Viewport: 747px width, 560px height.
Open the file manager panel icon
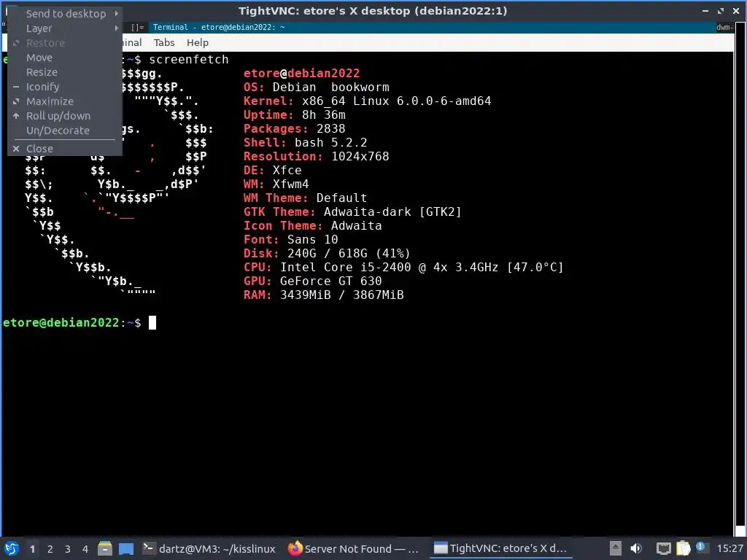105,548
